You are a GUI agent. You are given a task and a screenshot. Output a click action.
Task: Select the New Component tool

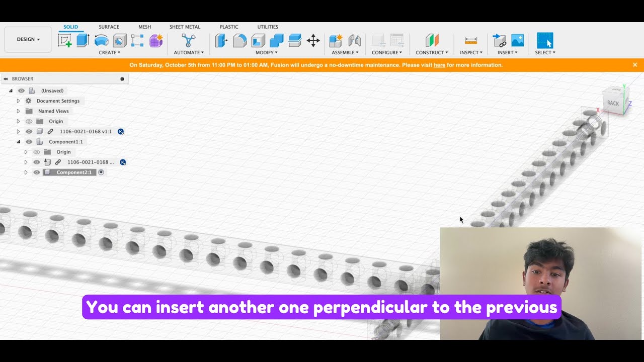pyautogui.click(x=336, y=41)
